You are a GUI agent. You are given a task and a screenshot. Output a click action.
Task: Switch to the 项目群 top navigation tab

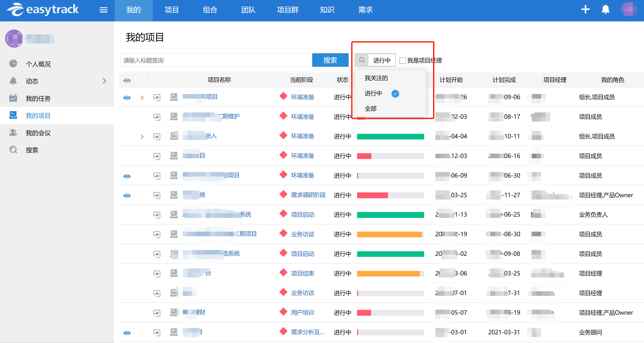pyautogui.click(x=287, y=10)
